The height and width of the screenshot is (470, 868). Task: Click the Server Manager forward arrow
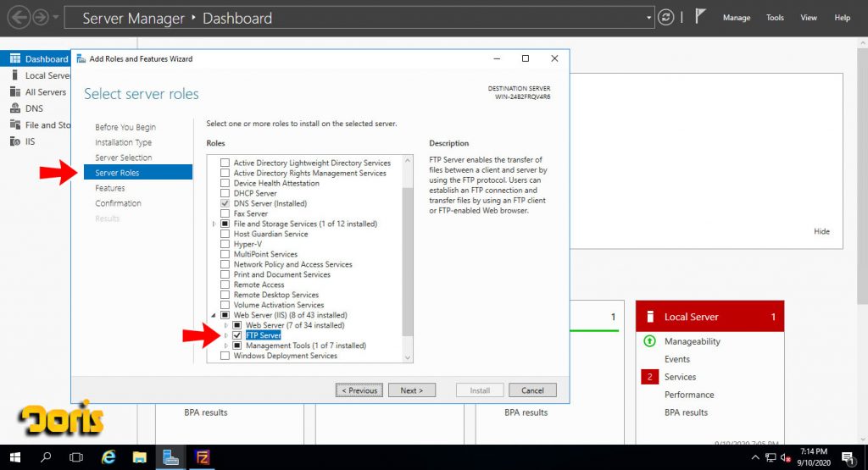click(x=41, y=18)
